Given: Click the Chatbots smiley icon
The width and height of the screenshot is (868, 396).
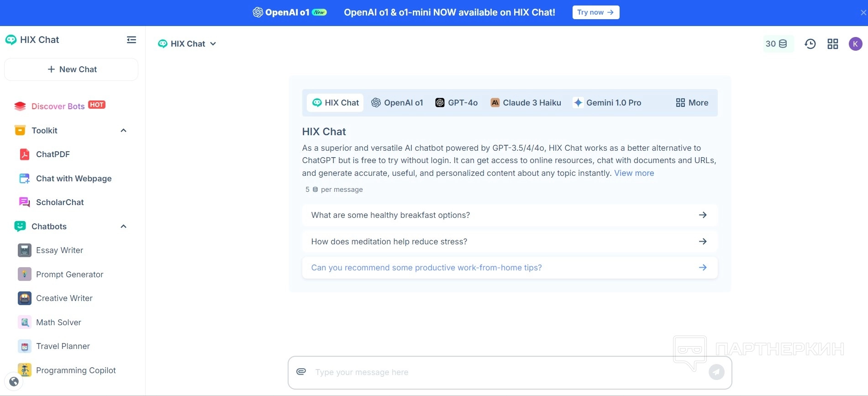Looking at the screenshot, I should [x=20, y=226].
